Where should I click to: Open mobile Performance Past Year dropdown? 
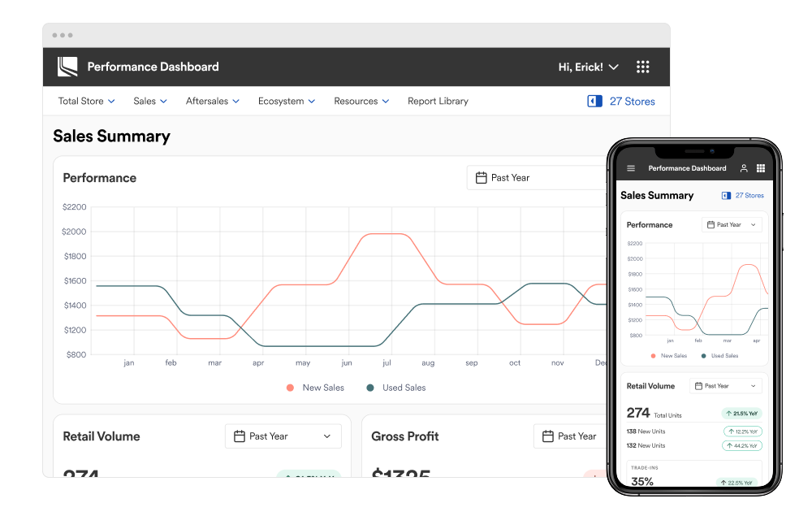point(732,225)
